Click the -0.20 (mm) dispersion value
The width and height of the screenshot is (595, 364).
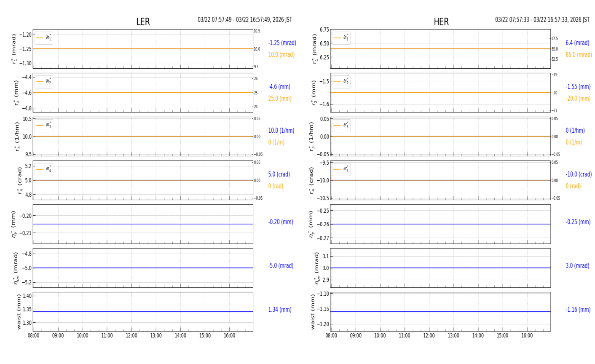(281, 222)
